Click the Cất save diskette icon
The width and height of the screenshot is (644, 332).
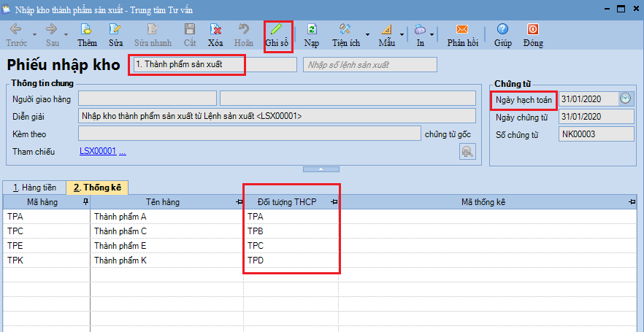click(x=190, y=29)
